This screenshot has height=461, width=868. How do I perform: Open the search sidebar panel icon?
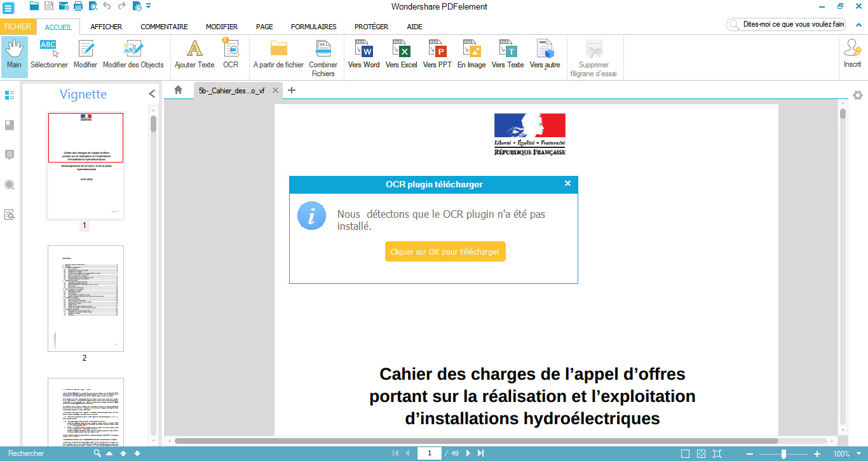click(10, 185)
